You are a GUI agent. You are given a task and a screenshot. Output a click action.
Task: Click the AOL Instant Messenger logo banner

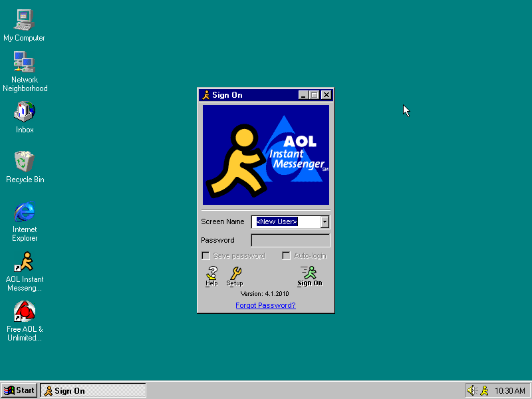click(265, 155)
